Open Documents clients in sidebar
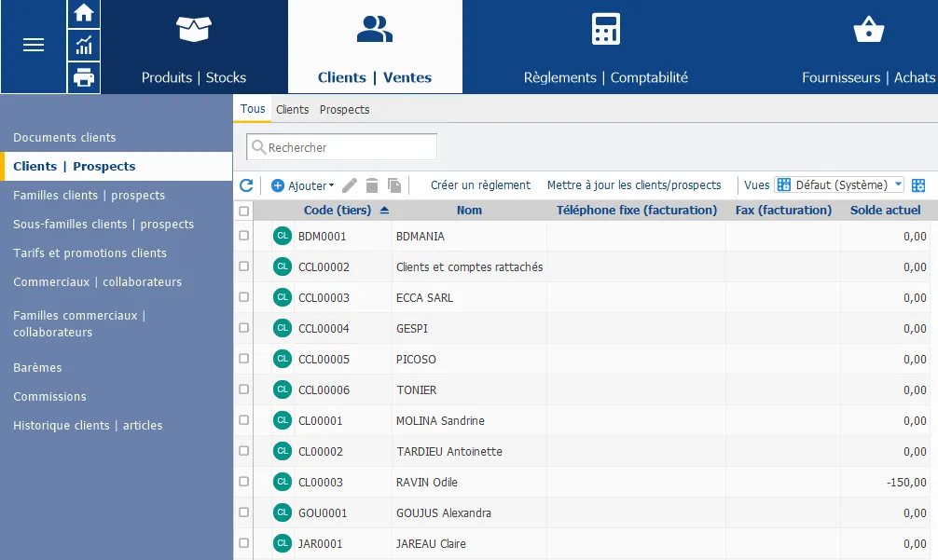The height and width of the screenshot is (560, 938). tap(64, 138)
